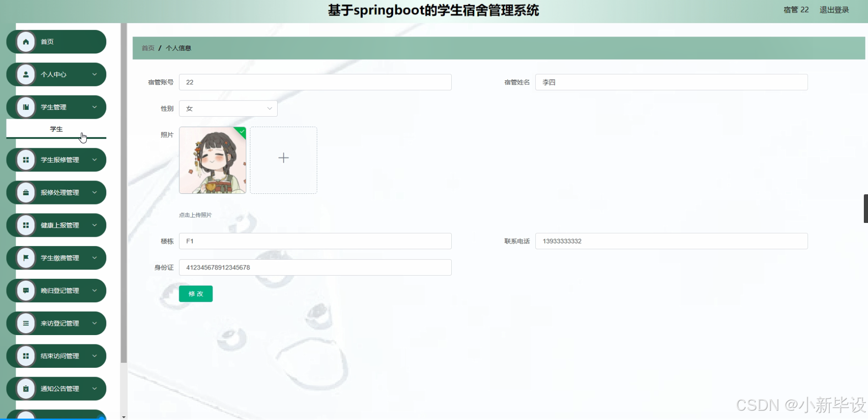Image resolution: width=868 pixels, height=420 pixels.
Task: Click the uploaded avatar photo thumbnail
Action: pyautogui.click(x=212, y=160)
